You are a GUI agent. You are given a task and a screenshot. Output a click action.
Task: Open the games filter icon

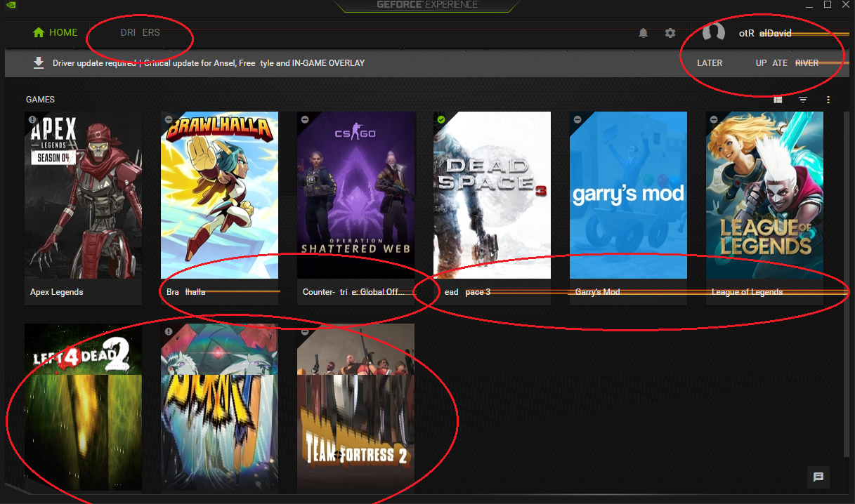click(x=803, y=100)
